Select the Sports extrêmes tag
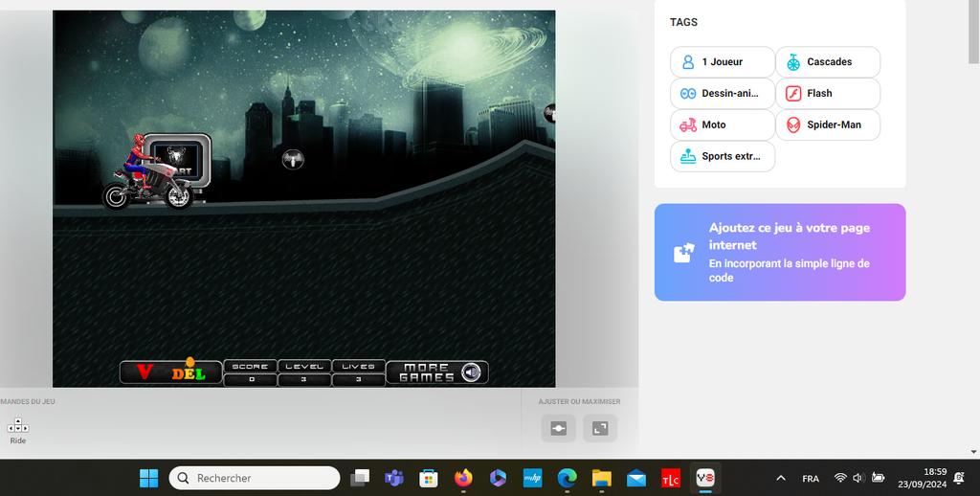 point(723,156)
